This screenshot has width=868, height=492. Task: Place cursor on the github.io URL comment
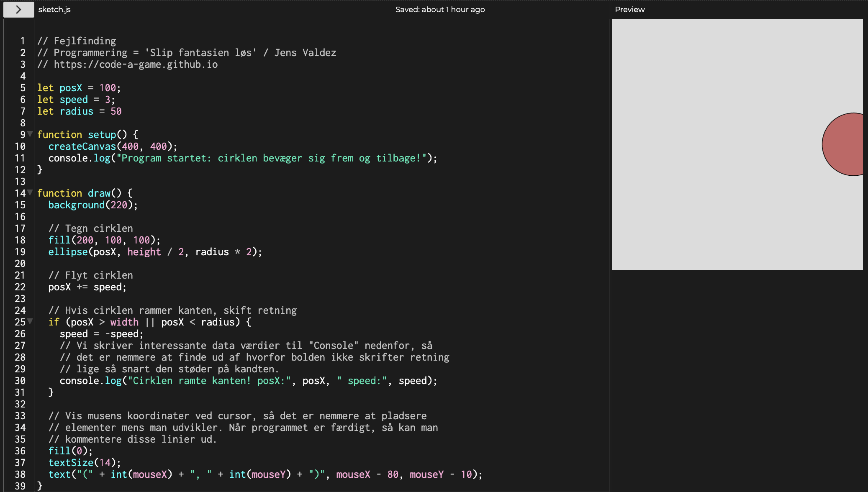coord(135,64)
